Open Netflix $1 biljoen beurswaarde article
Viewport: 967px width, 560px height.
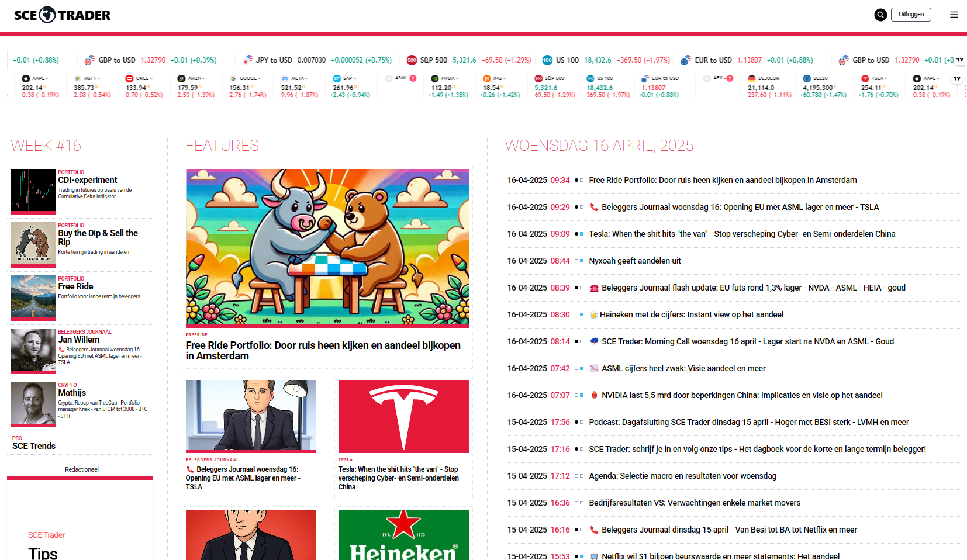coord(721,556)
